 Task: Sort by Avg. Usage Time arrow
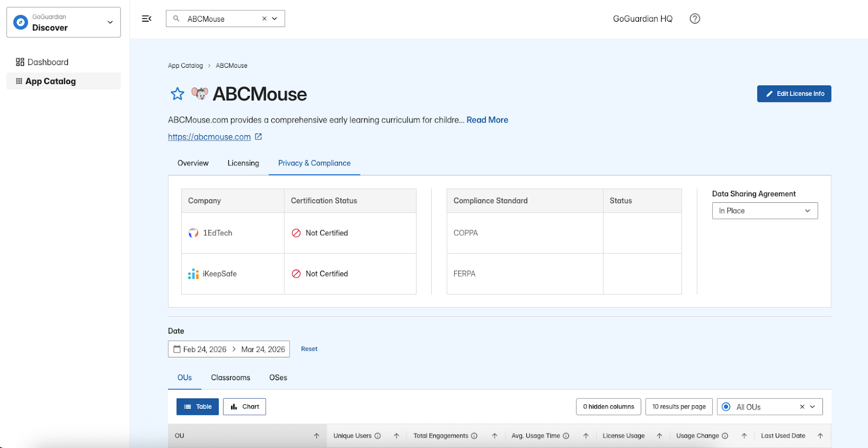(586, 436)
